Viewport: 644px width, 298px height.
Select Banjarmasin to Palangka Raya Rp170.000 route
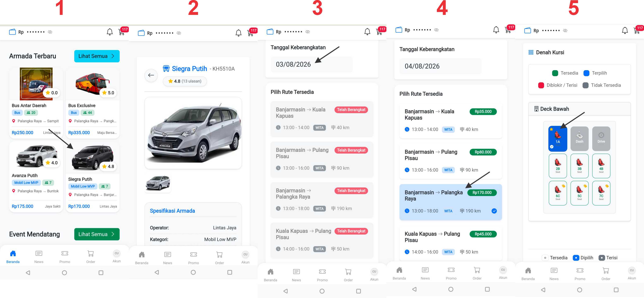pos(450,202)
